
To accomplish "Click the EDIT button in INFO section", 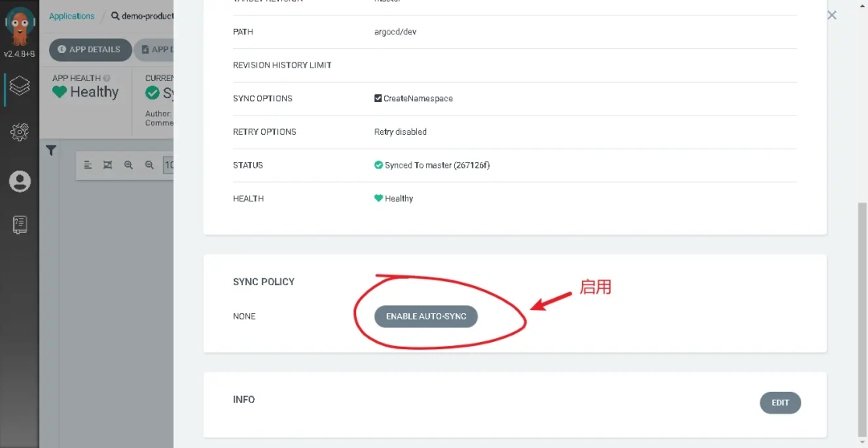I will pyautogui.click(x=780, y=403).
